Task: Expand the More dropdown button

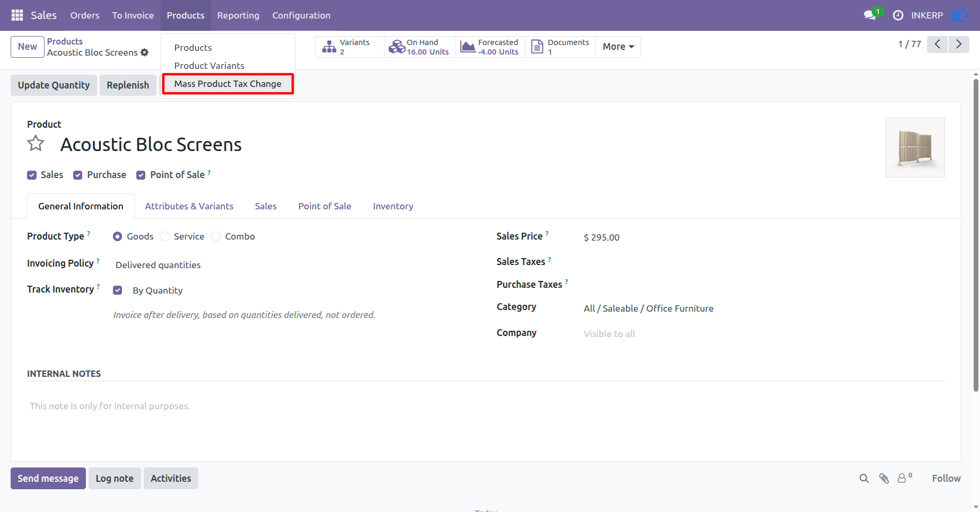Action: (x=618, y=47)
